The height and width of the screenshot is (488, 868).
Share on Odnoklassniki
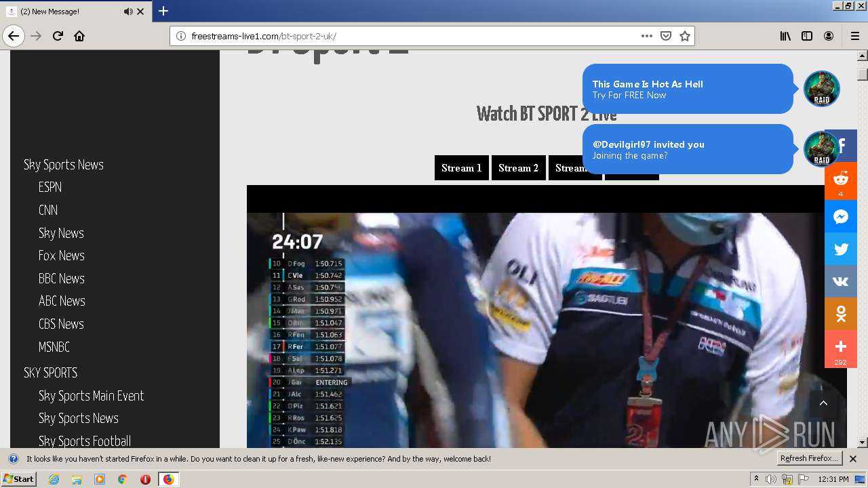coord(841,314)
